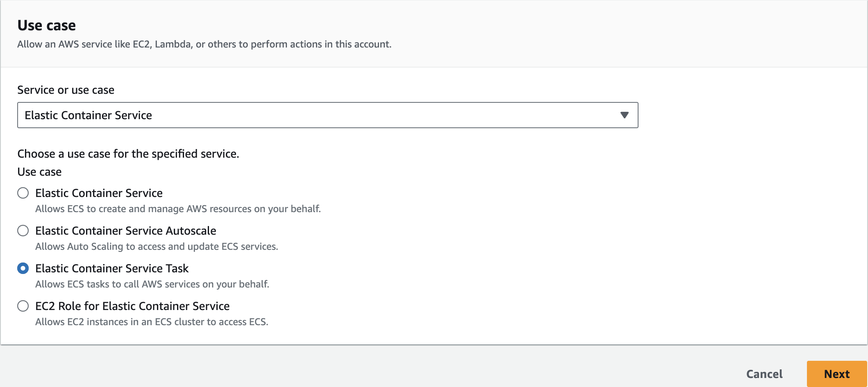Click the 'Allow an AWS service like EC2' description
Screen dimensions: 868x387
pyautogui.click(x=204, y=44)
